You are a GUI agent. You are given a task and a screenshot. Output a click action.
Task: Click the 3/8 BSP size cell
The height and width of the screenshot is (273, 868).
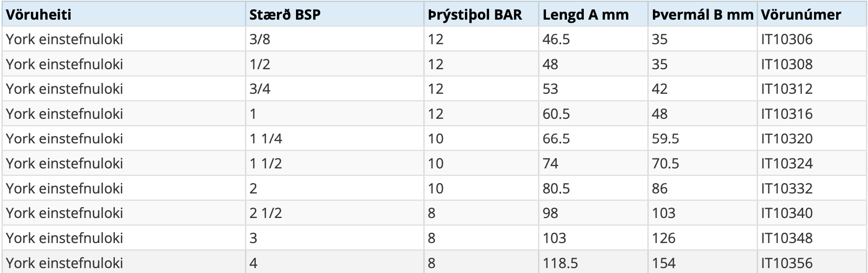(260, 39)
